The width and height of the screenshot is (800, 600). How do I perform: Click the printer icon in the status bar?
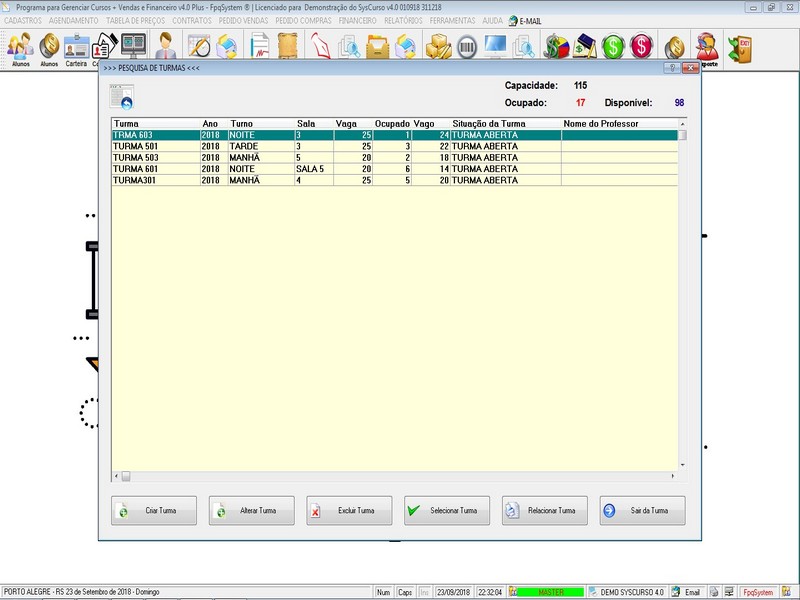[x=714, y=592]
